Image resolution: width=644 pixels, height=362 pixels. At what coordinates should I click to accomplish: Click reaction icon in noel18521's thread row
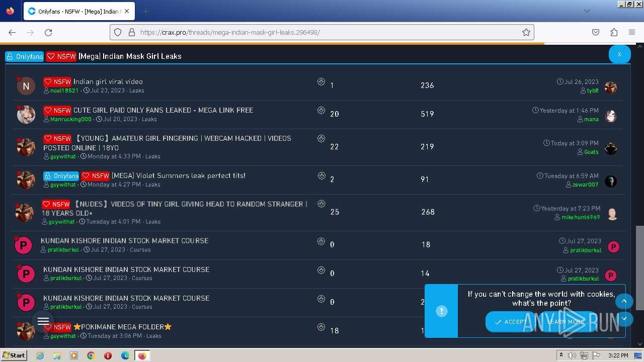click(321, 81)
